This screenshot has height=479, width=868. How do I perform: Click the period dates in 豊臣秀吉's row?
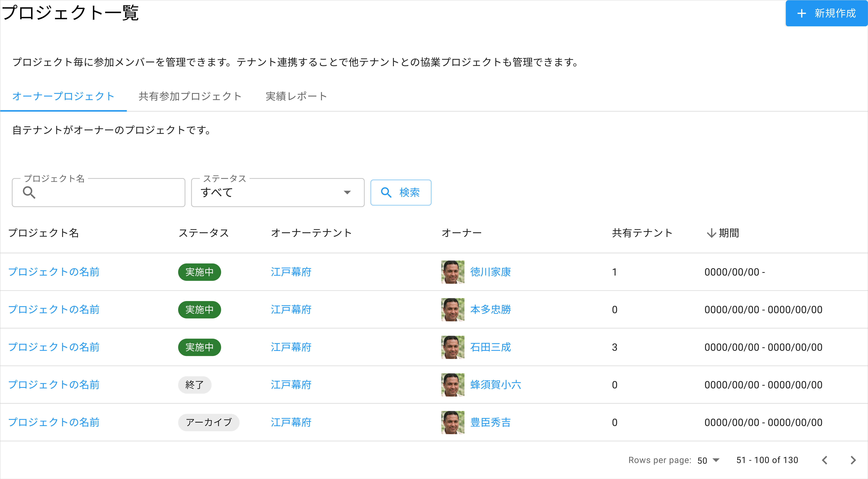pyautogui.click(x=764, y=422)
